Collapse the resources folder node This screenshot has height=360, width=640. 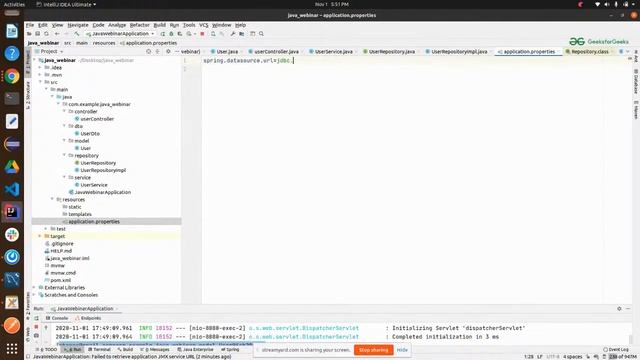tap(52, 200)
